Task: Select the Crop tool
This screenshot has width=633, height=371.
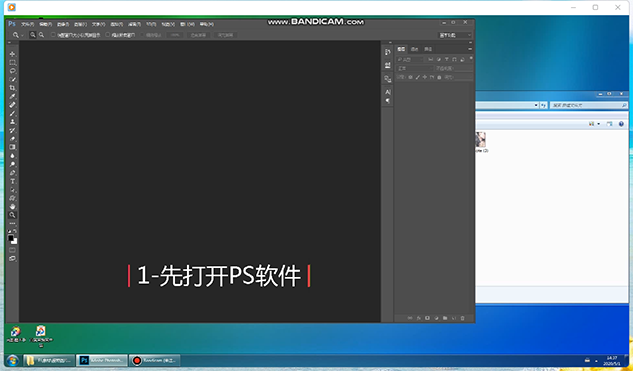Action: coord(12,88)
